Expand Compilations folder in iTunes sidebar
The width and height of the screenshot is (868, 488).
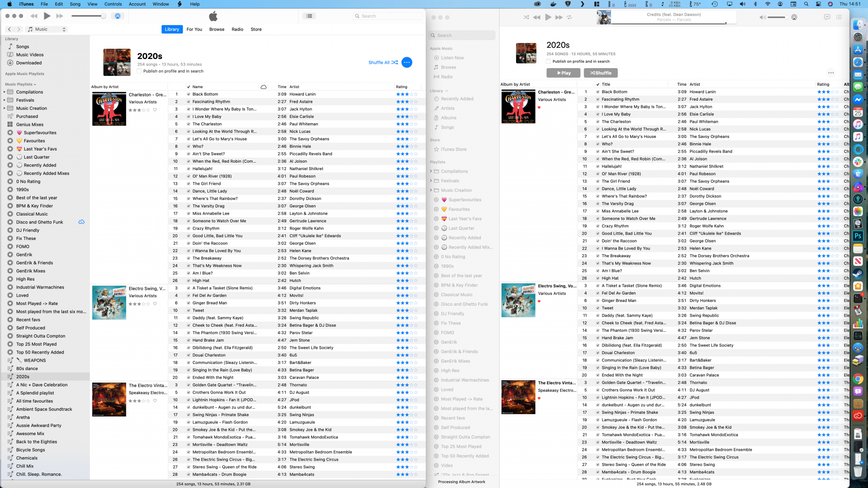point(5,92)
